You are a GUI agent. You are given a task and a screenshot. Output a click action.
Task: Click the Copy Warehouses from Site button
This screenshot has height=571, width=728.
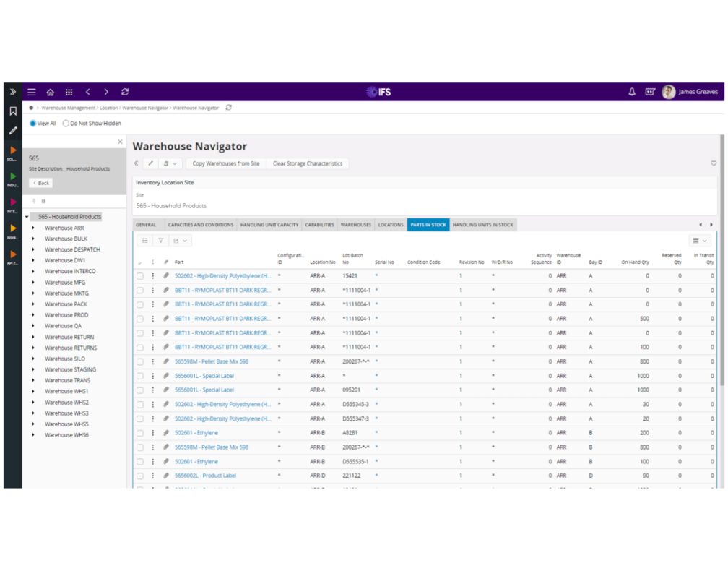click(x=225, y=163)
